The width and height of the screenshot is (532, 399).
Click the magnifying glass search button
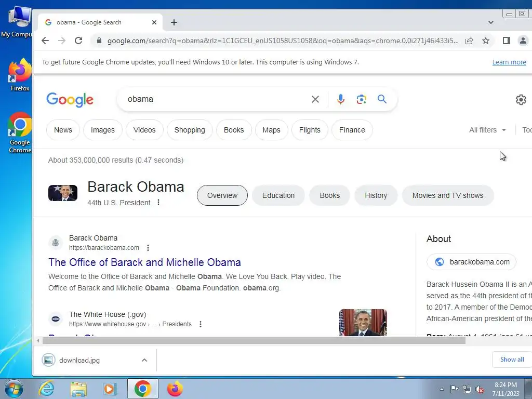tap(382, 99)
